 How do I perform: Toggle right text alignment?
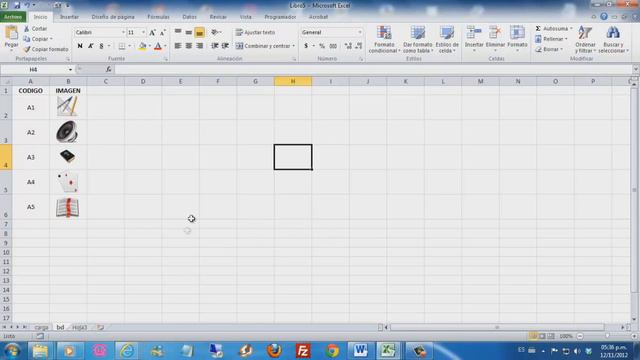click(200, 46)
